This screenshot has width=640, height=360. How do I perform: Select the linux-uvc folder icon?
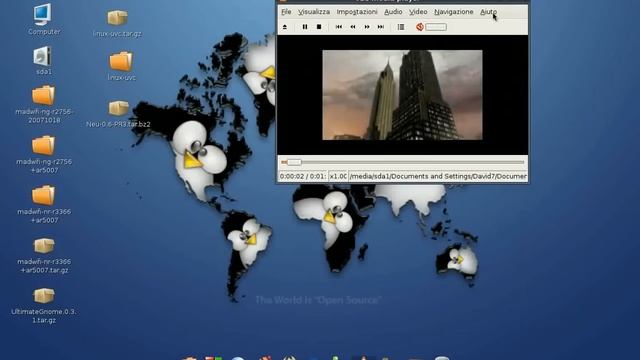click(121, 66)
